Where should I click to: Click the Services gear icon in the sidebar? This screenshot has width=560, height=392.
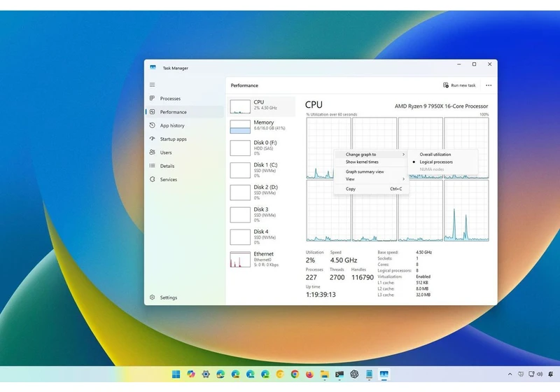tap(152, 179)
